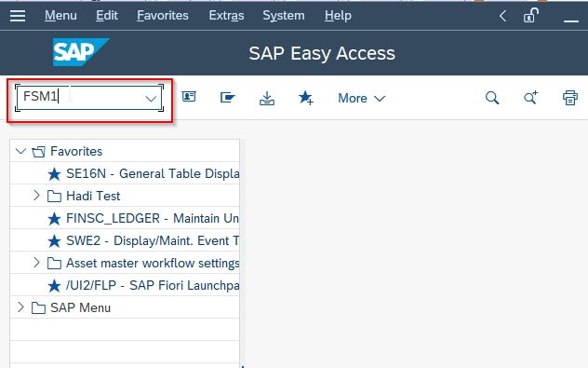Click the download toolbar icon
The image size is (588, 368).
click(267, 99)
